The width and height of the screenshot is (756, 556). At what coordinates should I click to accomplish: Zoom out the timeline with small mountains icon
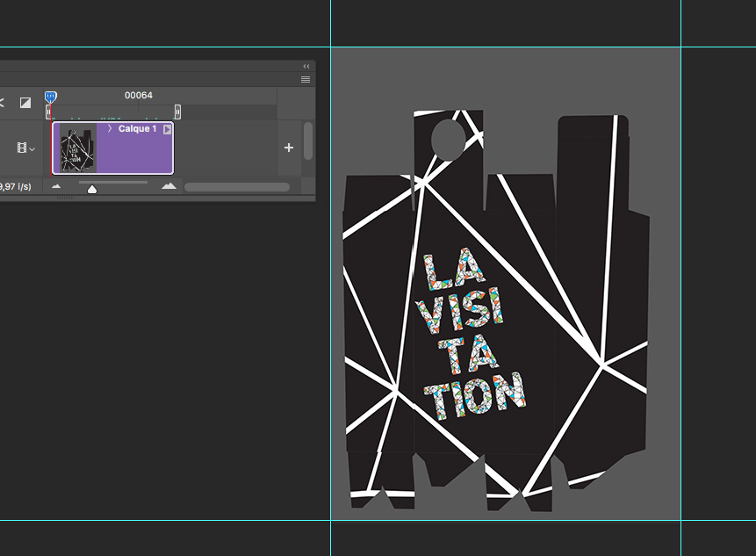56,186
